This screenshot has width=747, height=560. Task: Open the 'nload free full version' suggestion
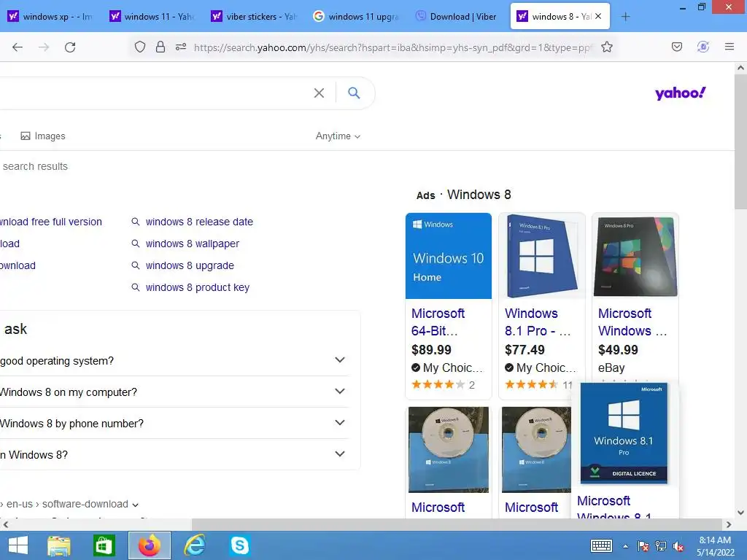[x=51, y=222]
